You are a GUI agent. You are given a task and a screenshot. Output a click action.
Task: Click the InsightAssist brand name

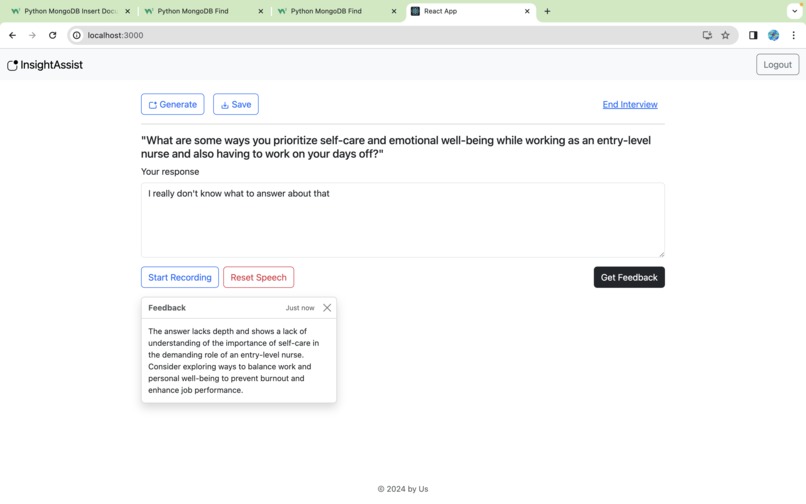(x=51, y=65)
